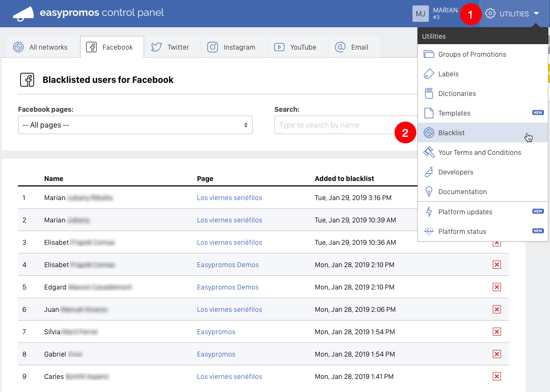
Task: Click the All networks tab icon
Action: (x=18, y=47)
